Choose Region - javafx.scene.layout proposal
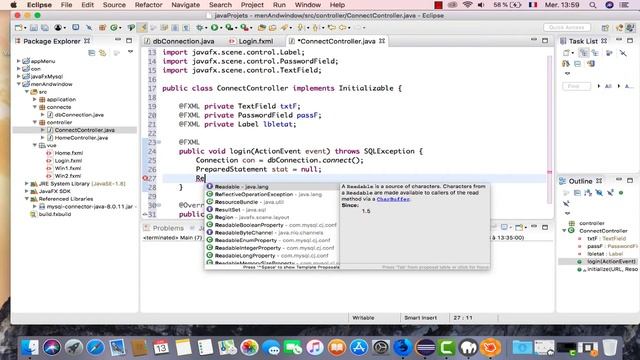640x360 pixels. (271, 217)
